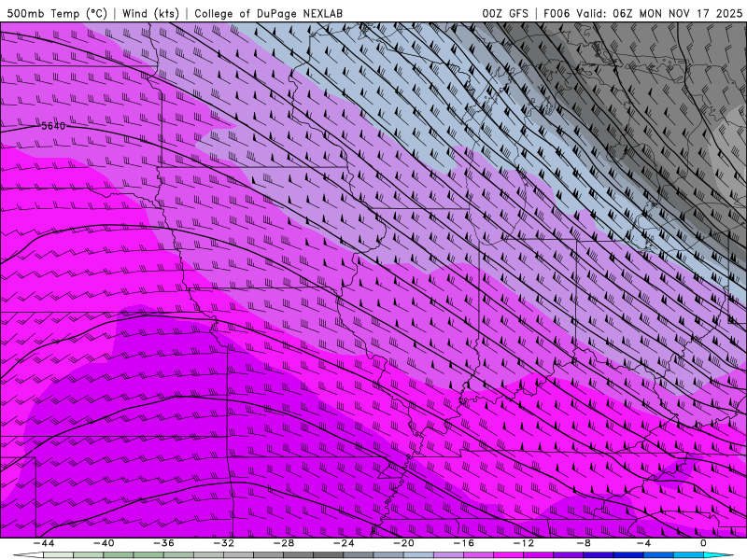Click the -24 colorbar tick label

tap(344, 543)
